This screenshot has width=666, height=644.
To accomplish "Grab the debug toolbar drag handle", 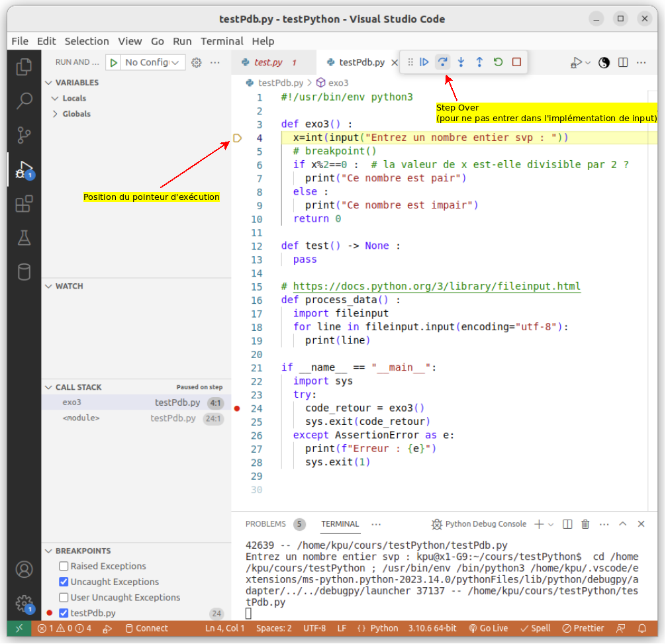I will pos(410,62).
